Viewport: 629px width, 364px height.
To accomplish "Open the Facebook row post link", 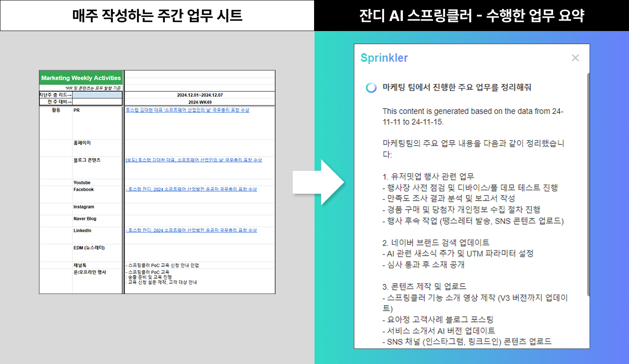I will (191, 190).
